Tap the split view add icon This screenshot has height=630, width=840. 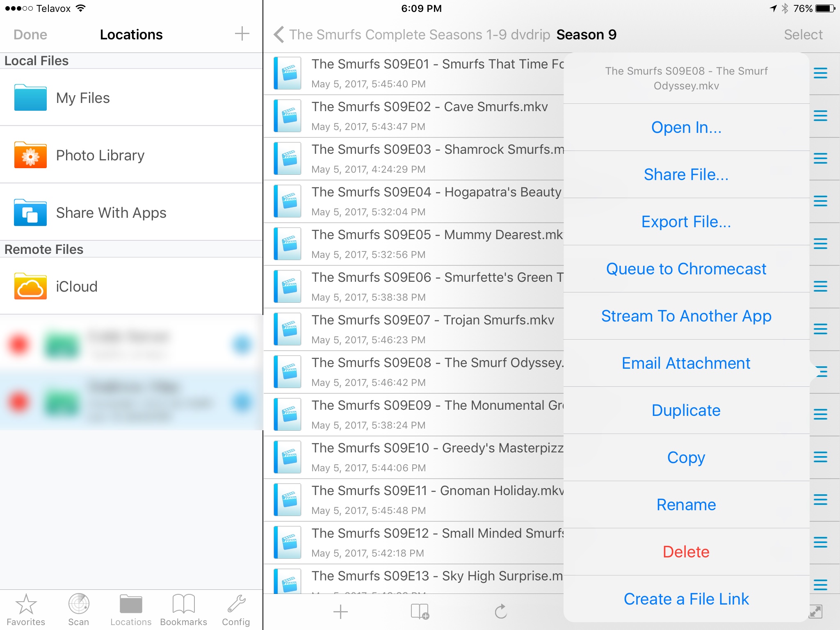click(x=420, y=612)
